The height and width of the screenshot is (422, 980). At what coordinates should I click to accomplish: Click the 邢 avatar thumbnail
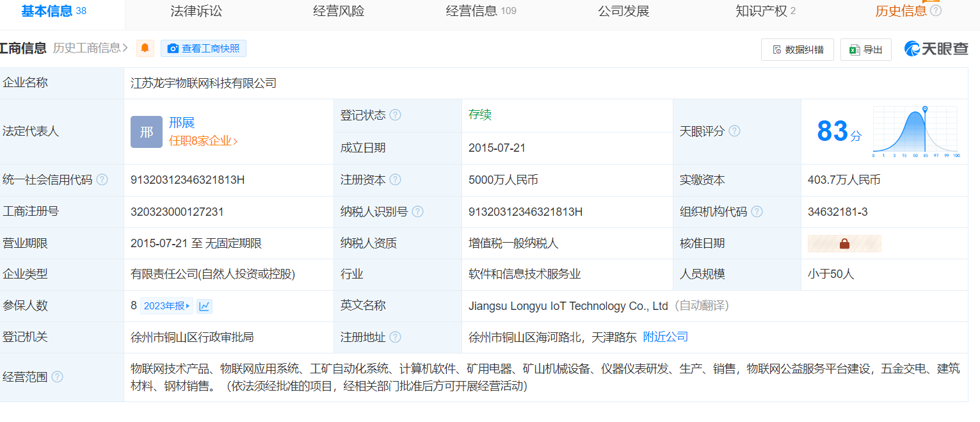click(x=147, y=132)
